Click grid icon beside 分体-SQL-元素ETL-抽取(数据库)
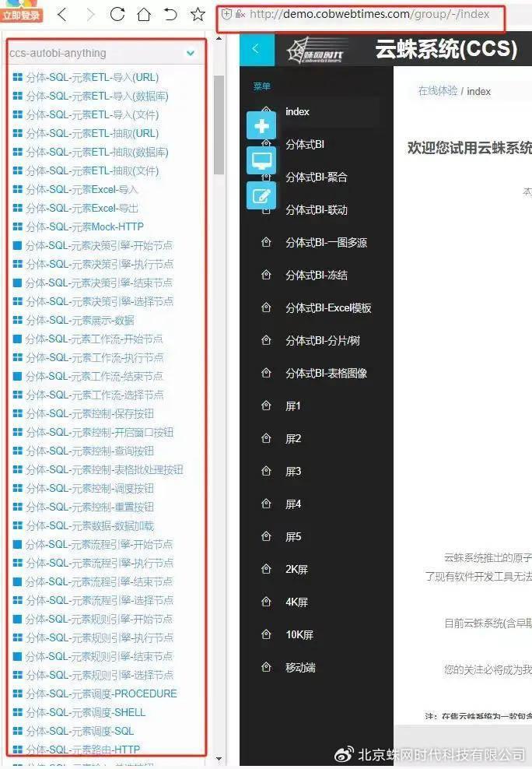Viewport: 532px width, 769px height. click(18, 152)
